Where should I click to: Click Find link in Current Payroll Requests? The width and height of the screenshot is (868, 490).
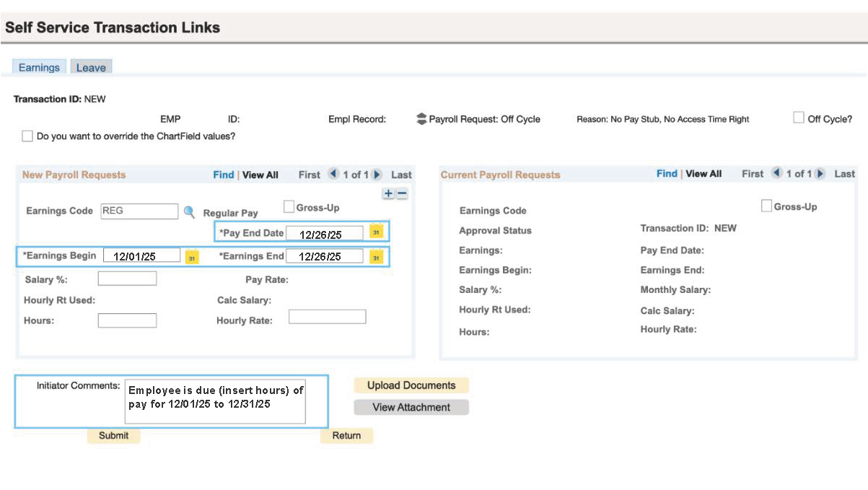[666, 174]
